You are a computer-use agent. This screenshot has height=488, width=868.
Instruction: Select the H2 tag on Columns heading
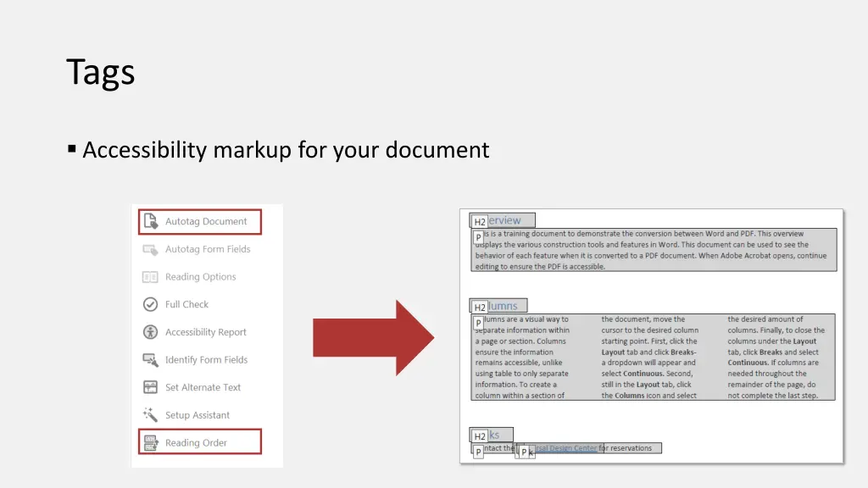click(480, 308)
